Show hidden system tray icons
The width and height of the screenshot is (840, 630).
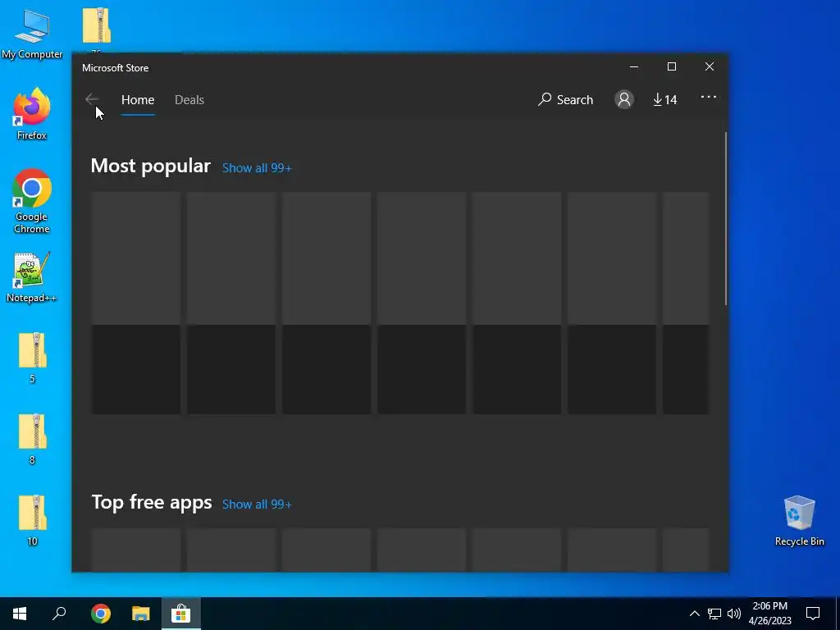[x=694, y=614]
